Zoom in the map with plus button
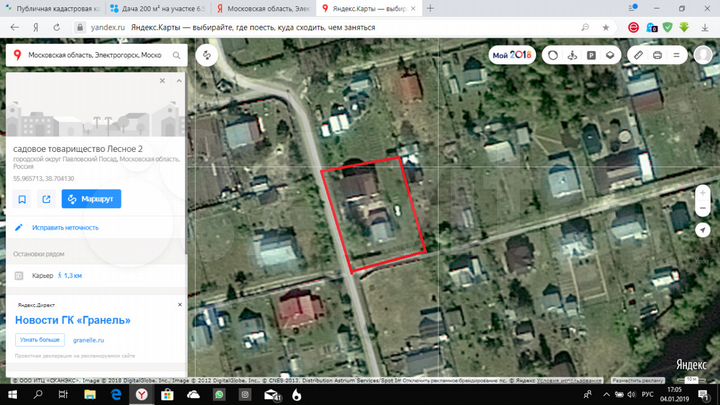720x405 pixels. point(703,193)
